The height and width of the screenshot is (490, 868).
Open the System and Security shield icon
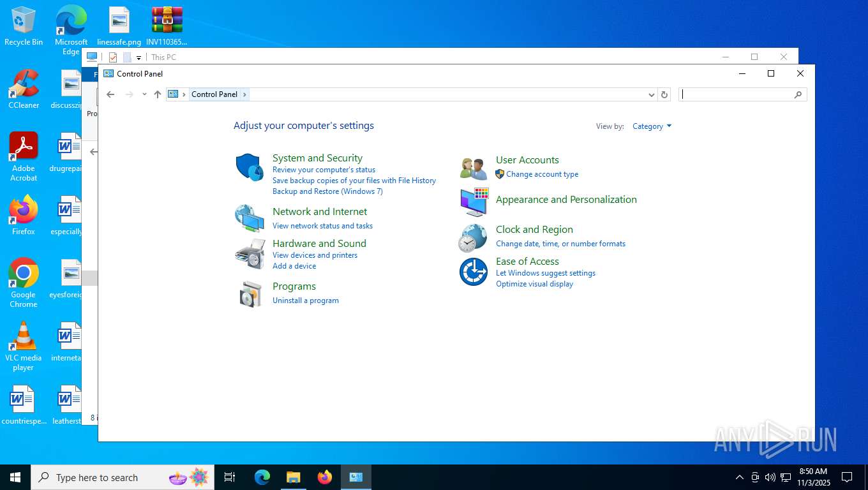coord(250,167)
